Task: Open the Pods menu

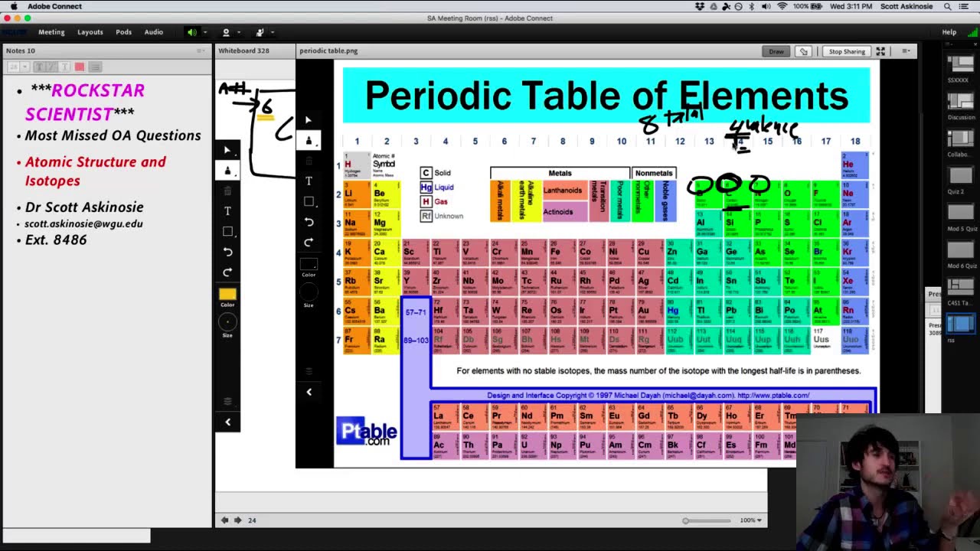Action: coord(123,32)
